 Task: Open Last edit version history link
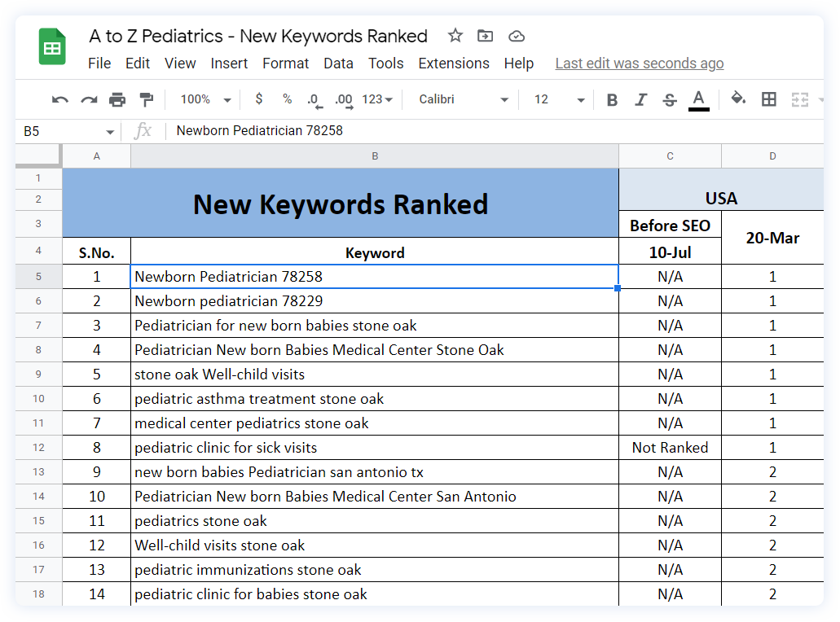tap(639, 63)
